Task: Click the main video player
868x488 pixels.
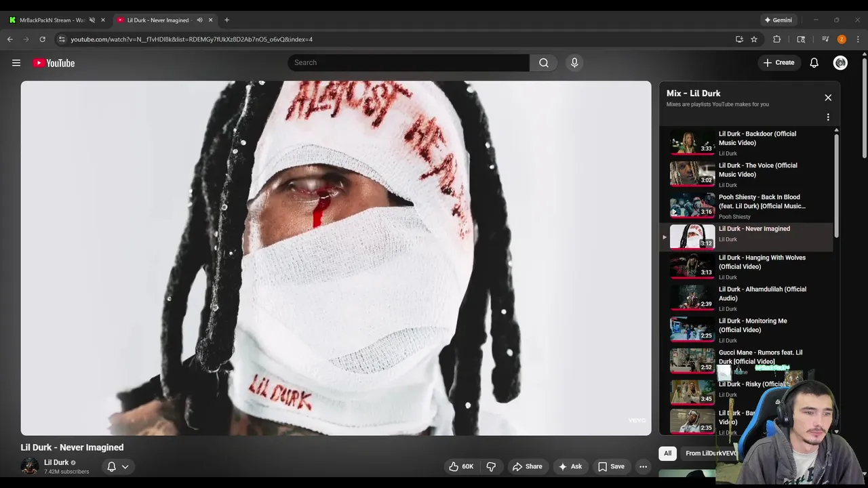Action: pyautogui.click(x=336, y=258)
